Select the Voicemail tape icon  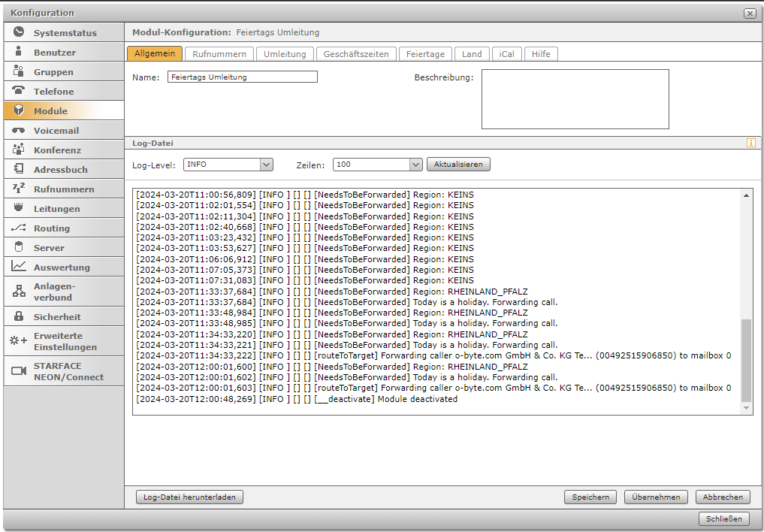pyautogui.click(x=19, y=130)
